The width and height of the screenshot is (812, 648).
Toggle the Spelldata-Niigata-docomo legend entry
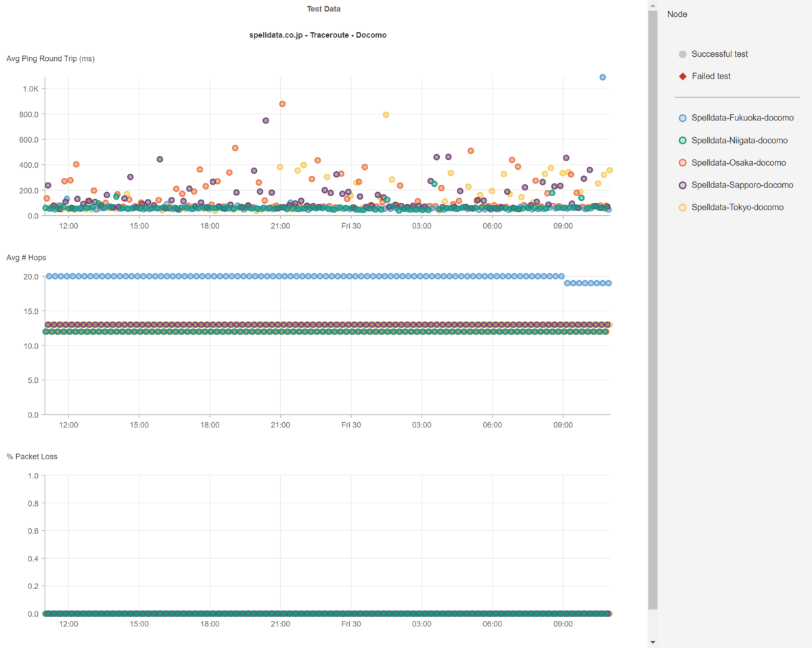click(x=734, y=141)
